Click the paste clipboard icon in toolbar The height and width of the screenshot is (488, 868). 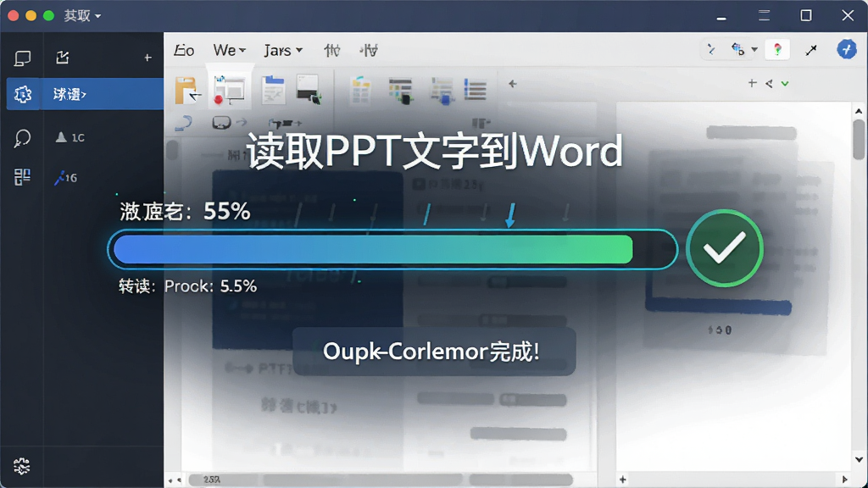187,90
